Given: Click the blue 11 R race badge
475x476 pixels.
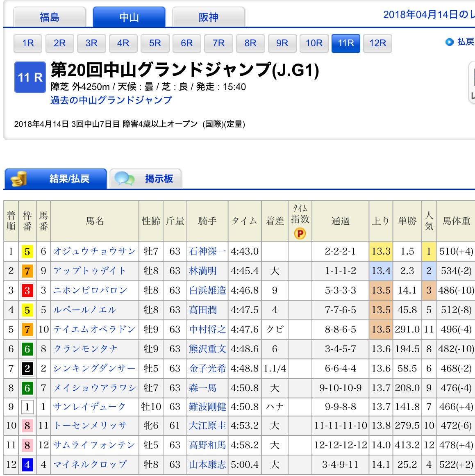Looking at the screenshot, I should pos(30,77).
